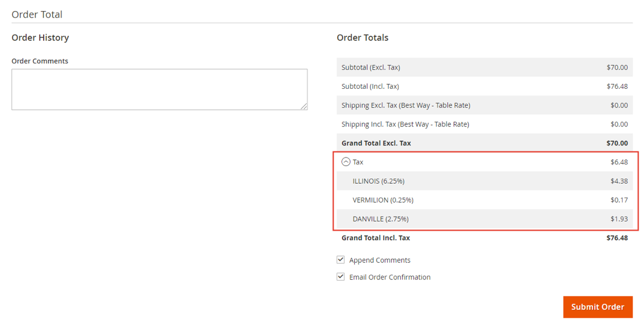Click the Order History heading
Image resolution: width=644 pixels, height=331 pixels.
[x=40, y=37]
